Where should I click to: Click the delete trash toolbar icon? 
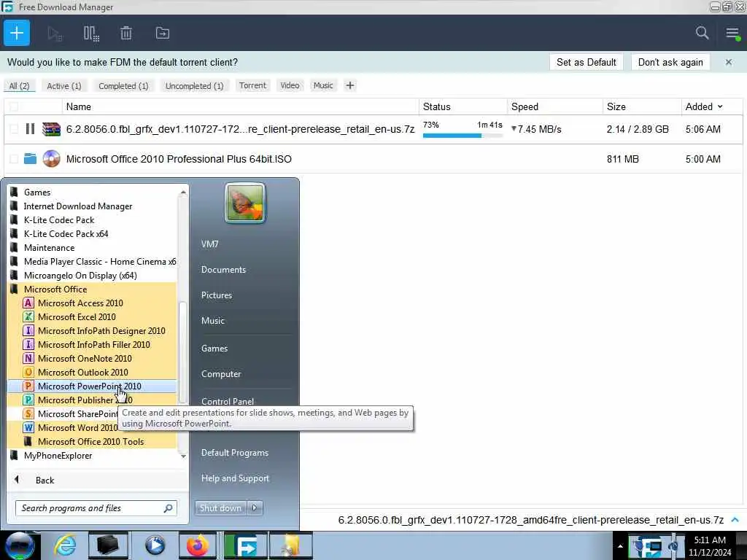pos(126,34)
